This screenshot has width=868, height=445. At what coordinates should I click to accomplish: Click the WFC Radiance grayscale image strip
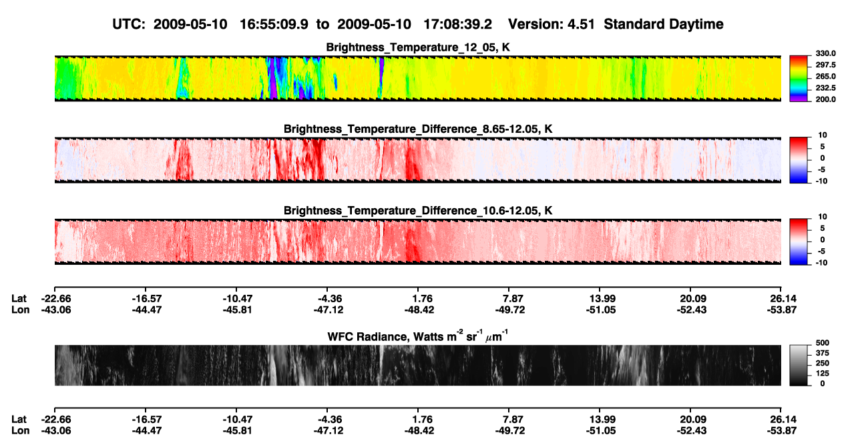click(417, 366)
